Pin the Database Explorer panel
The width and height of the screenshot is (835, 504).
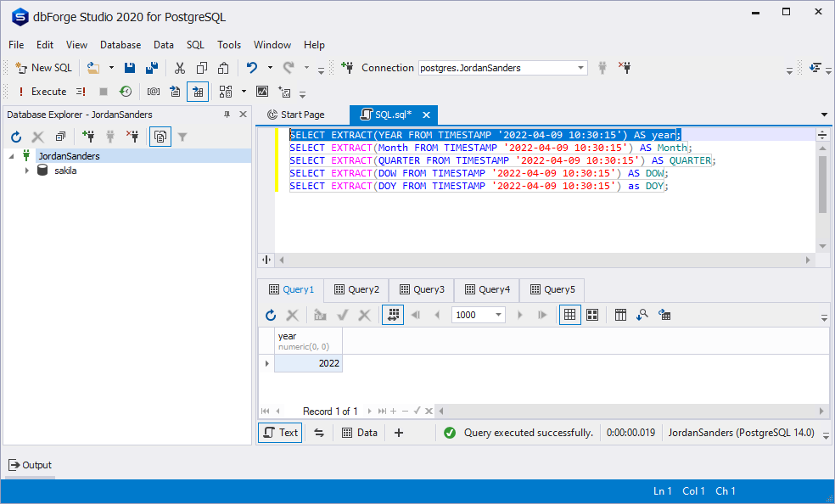tap(227, 114)
